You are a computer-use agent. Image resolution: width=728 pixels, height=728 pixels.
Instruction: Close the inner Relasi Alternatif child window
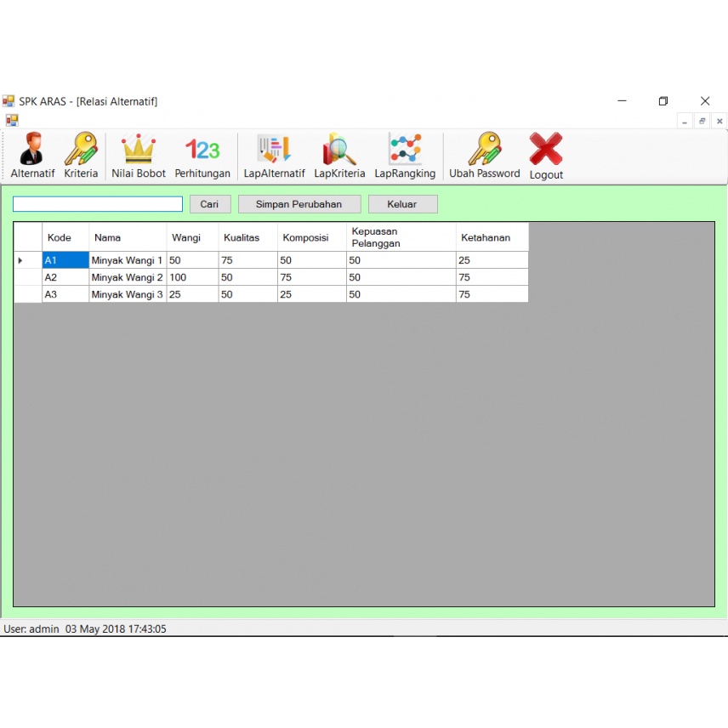click(719, 121)
